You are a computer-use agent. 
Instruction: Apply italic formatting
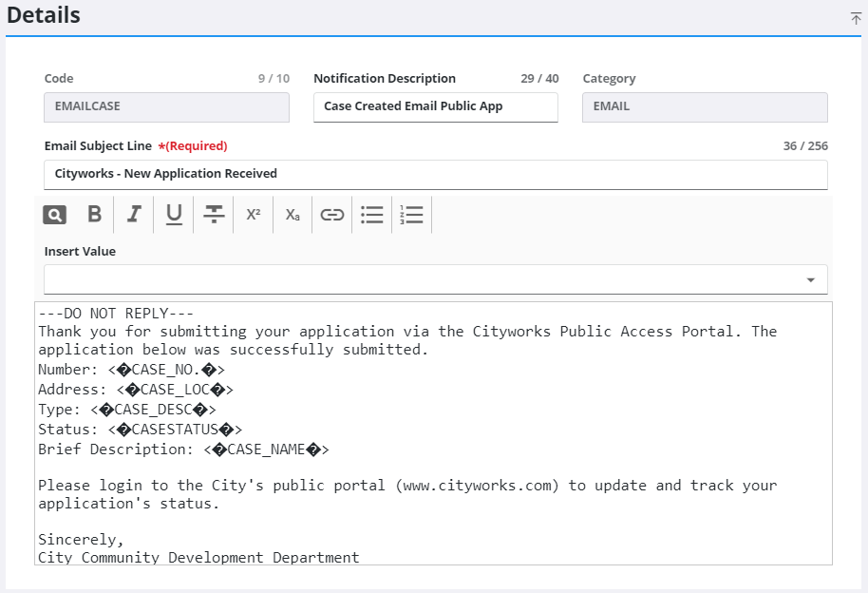[134, 215]
